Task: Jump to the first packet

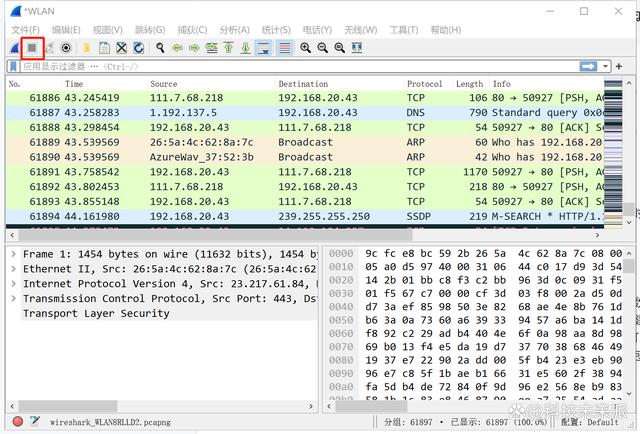Action: [228, 47]
